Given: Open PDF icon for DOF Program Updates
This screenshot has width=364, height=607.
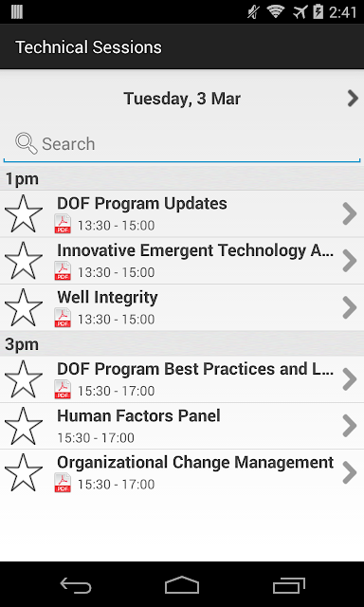Looking at the screenshot, I should [x=63, y=224].
